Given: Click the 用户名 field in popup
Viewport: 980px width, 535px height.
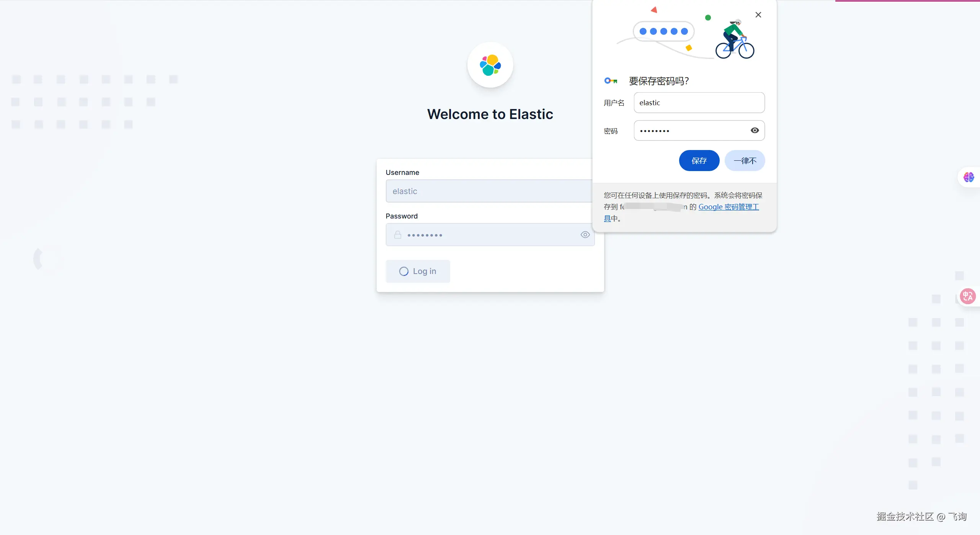Looking at the screenshot, I should click(x=699, y=103).
